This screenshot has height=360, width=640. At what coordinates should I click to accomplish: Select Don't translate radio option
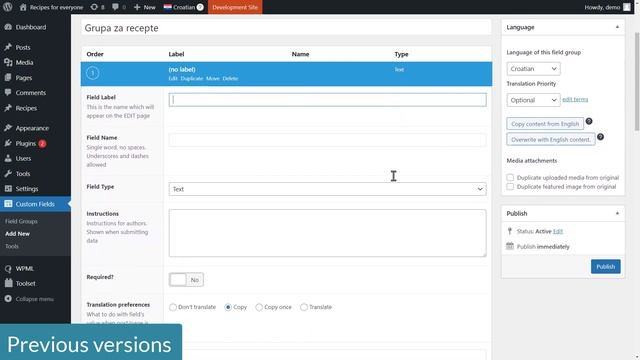coord(173,307)
